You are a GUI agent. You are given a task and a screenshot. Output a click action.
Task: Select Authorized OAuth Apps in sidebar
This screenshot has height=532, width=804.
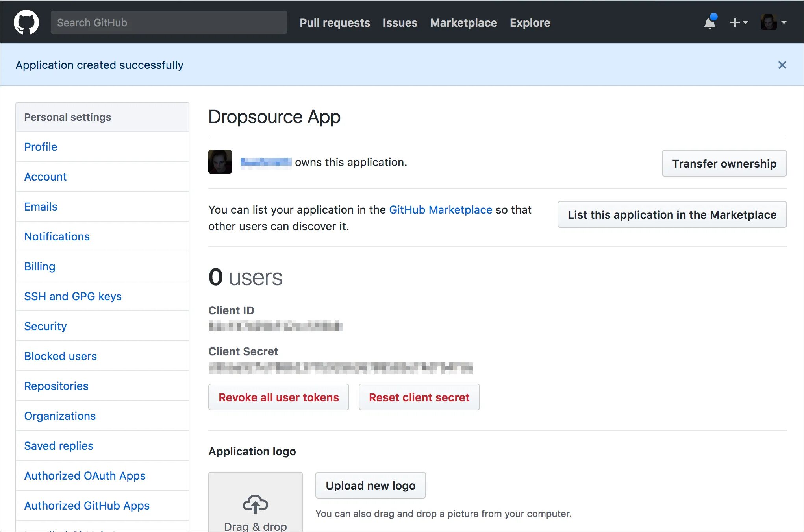85,476
